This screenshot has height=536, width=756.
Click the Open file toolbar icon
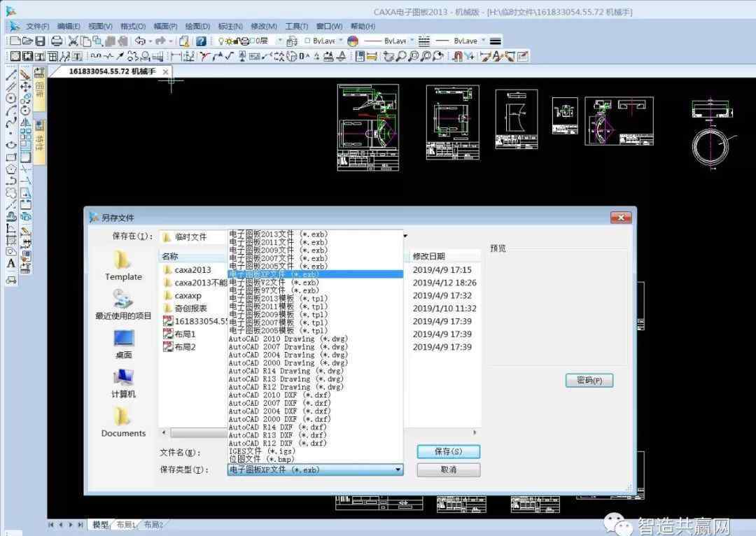pos(27,41)
